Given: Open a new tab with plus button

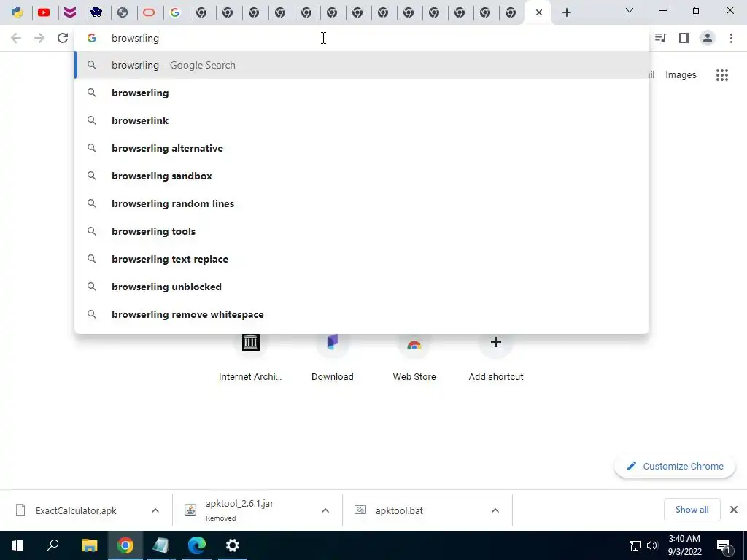Looking at the screenshot, I should point(566,12).
